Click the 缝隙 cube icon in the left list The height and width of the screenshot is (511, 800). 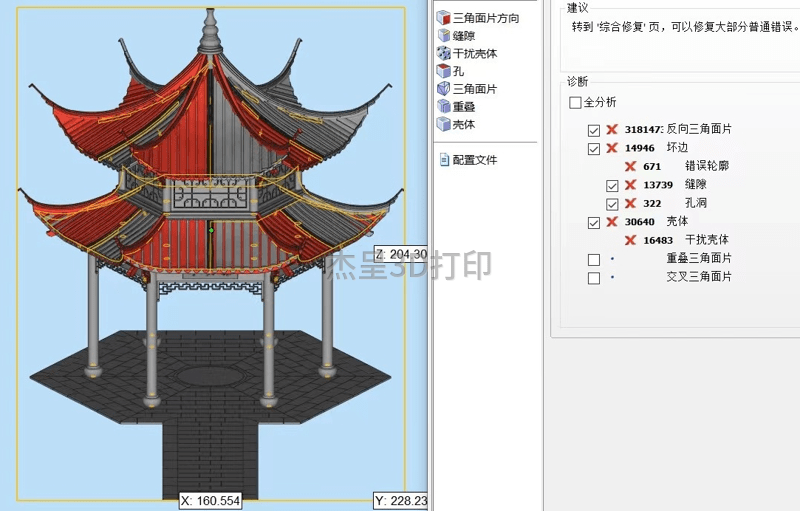pyautogui.click(x=444, y=36)
